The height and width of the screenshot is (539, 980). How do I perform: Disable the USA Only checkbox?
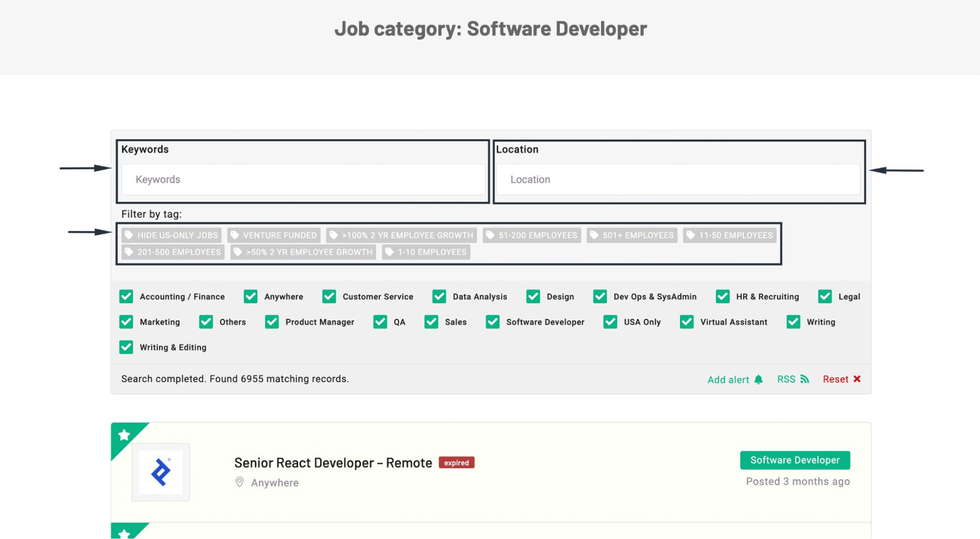610,322
